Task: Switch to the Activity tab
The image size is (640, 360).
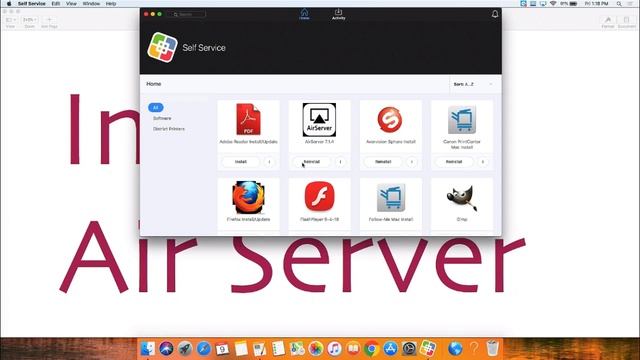Action: tap(338, 14)
